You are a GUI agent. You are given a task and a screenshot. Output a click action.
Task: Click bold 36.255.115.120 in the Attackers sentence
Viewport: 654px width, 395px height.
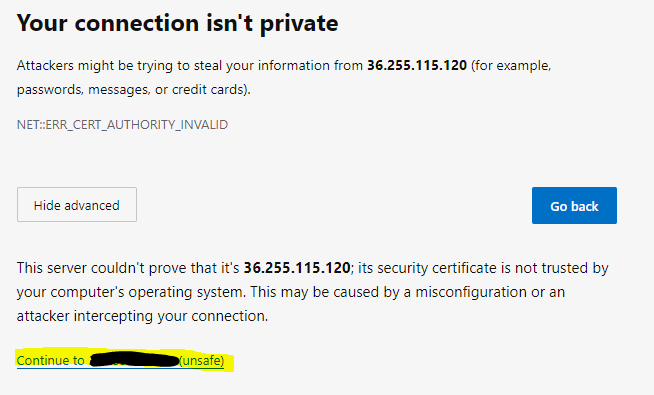[417, 65]
